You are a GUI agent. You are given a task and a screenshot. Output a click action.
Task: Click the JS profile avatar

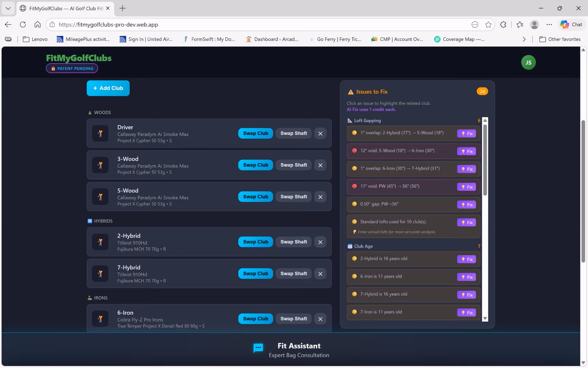528,62
